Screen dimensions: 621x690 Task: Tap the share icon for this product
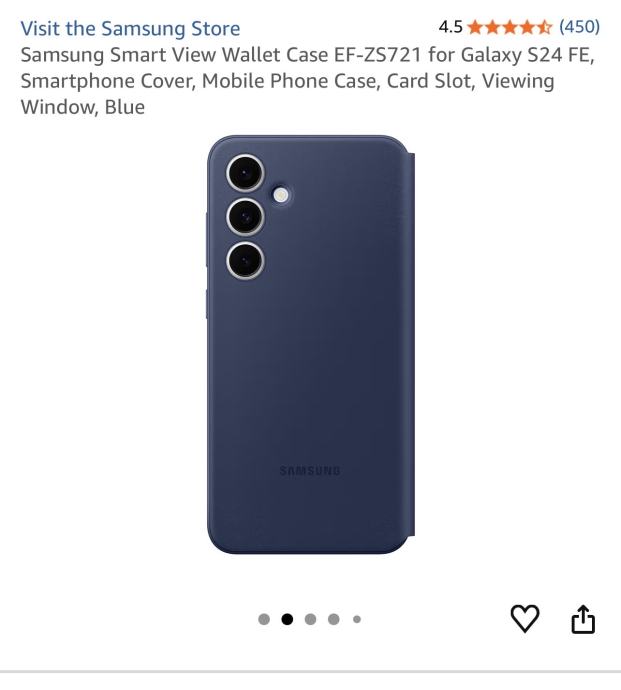(x=583, y=619)
